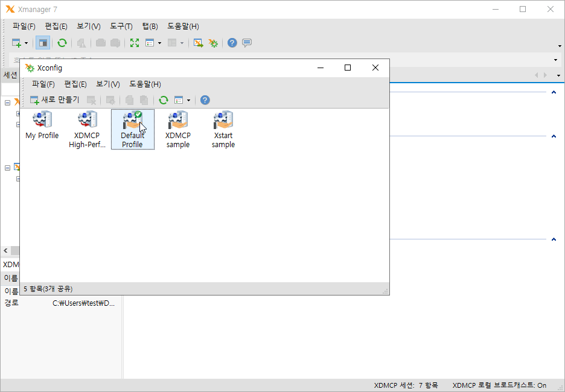
Task: Click the green refresh icon in Xmanager toolbar
Action: click(x=62, y=43)
